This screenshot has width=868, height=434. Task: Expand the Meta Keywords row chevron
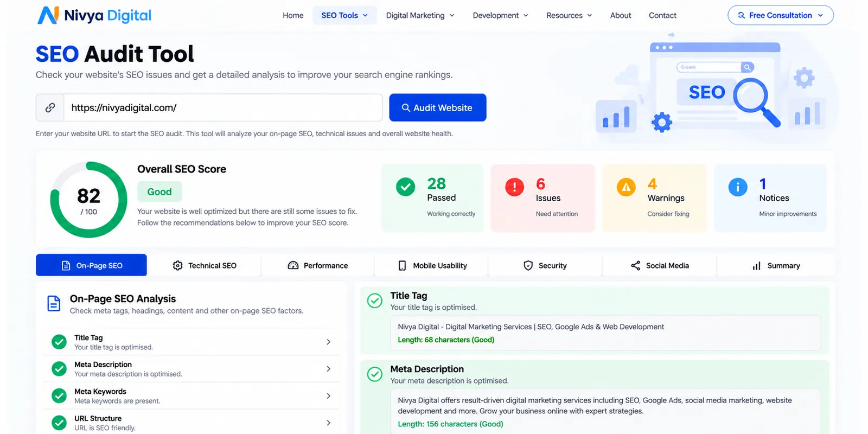click(328, 396)
